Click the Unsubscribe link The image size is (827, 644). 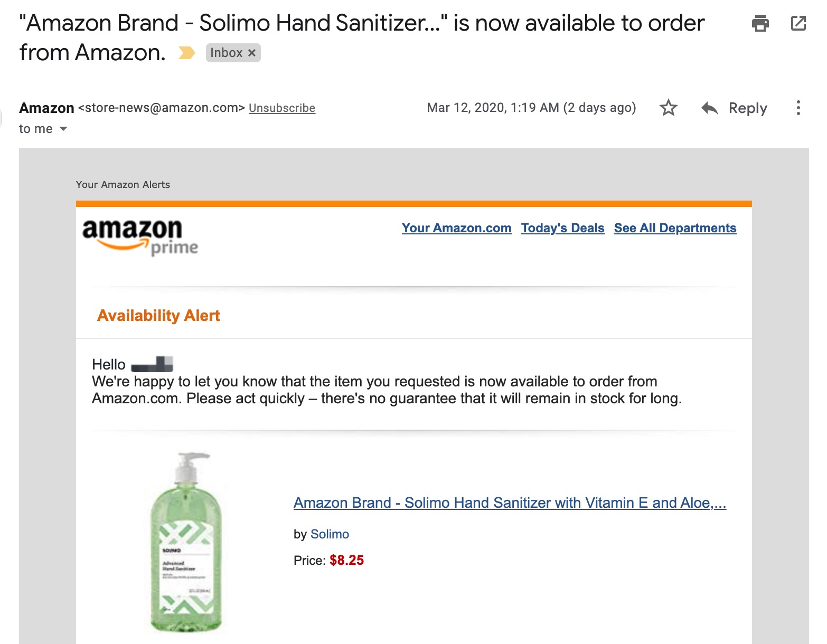(x=282, y=108)
